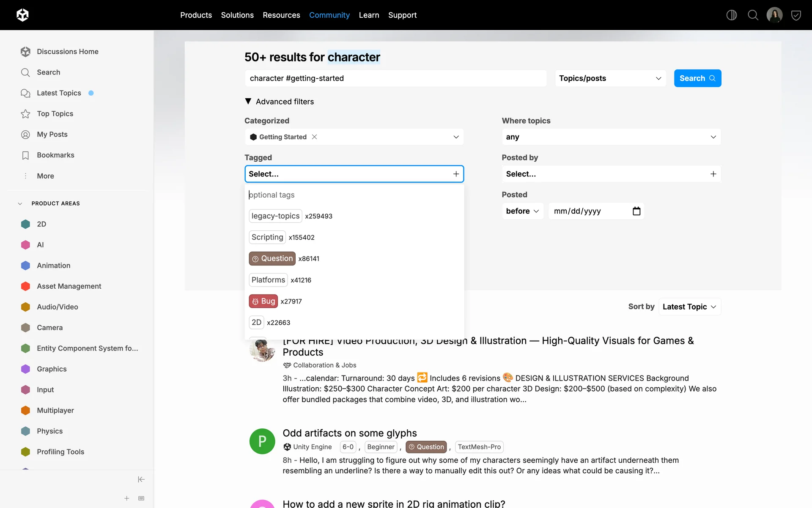This screenshot has height=508, width=812.
Task: Remove the Getting Started category filter
Action: (x=314, y=137)
